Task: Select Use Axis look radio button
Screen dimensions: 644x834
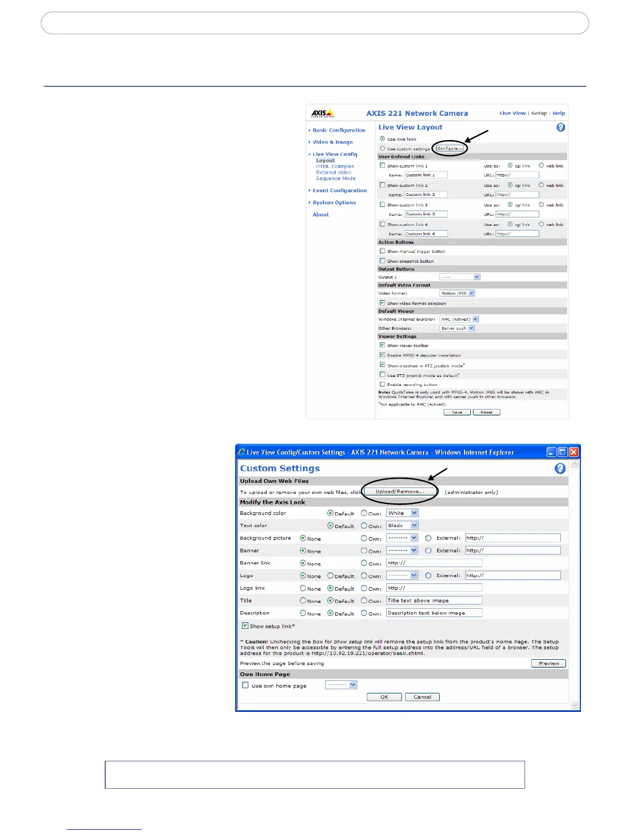Action: 383,138
